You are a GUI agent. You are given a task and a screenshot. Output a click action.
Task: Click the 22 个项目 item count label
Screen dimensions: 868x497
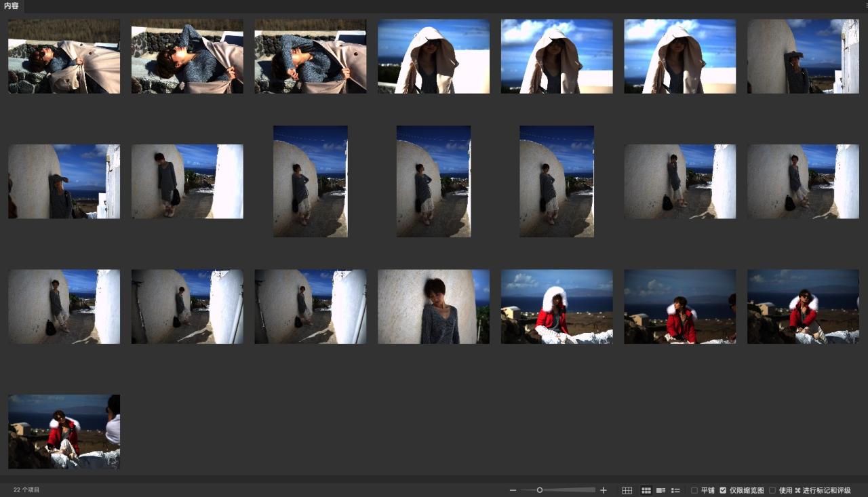pyautogui.click(x=26, y=490)
